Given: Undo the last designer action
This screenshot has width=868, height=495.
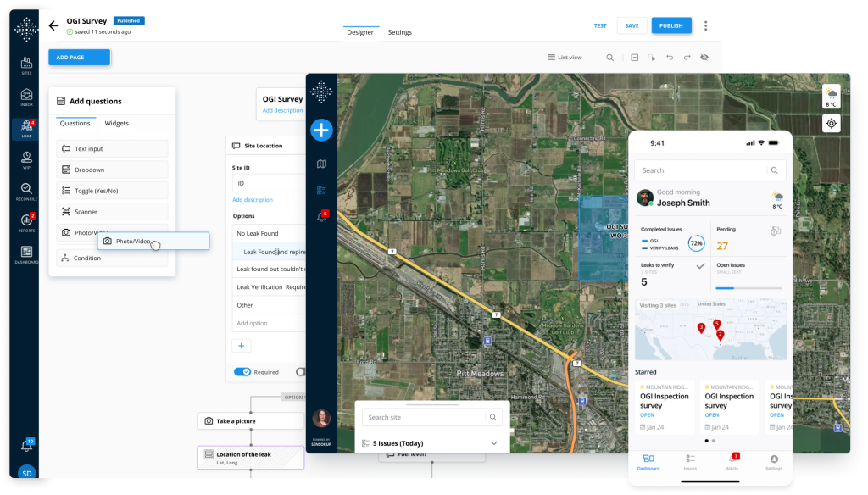Looking at the screenshot, I should click(x=670, y=58).
